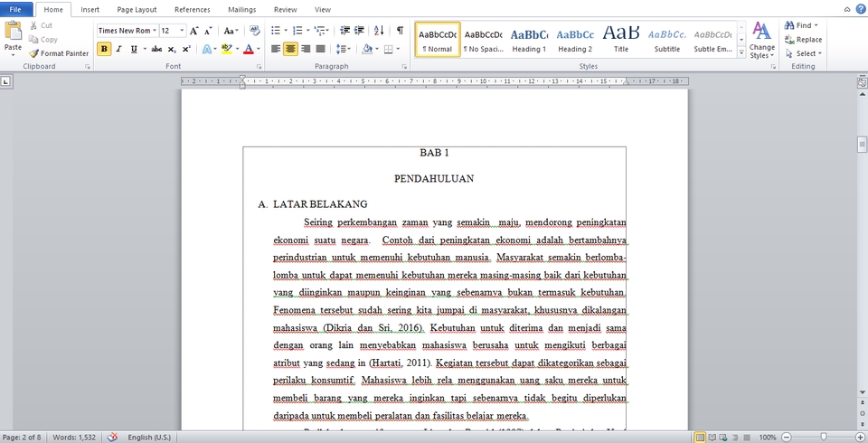
Task: Click the Numbering list icon
Action: [x=297, y=31]
